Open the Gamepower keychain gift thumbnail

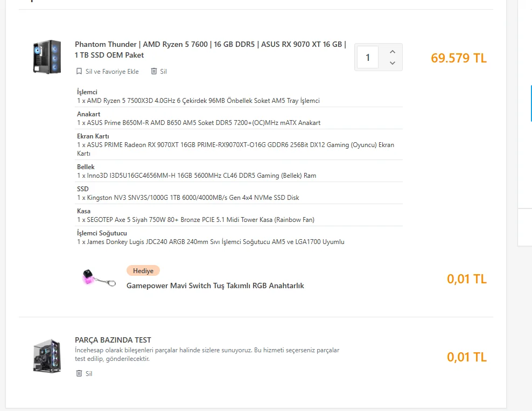coord(99,277)
